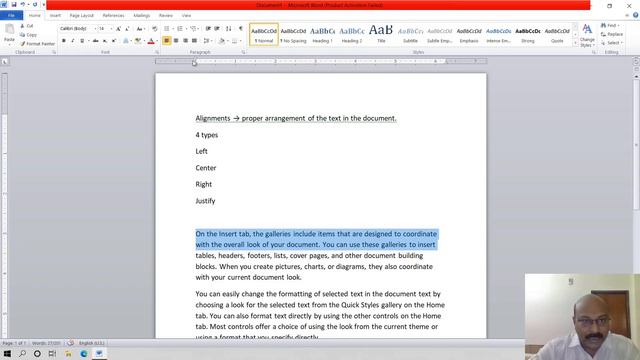Toggle Show/Hide paragraph marks
Viewport: 640px width, 360px height.
tap(240, 29)
